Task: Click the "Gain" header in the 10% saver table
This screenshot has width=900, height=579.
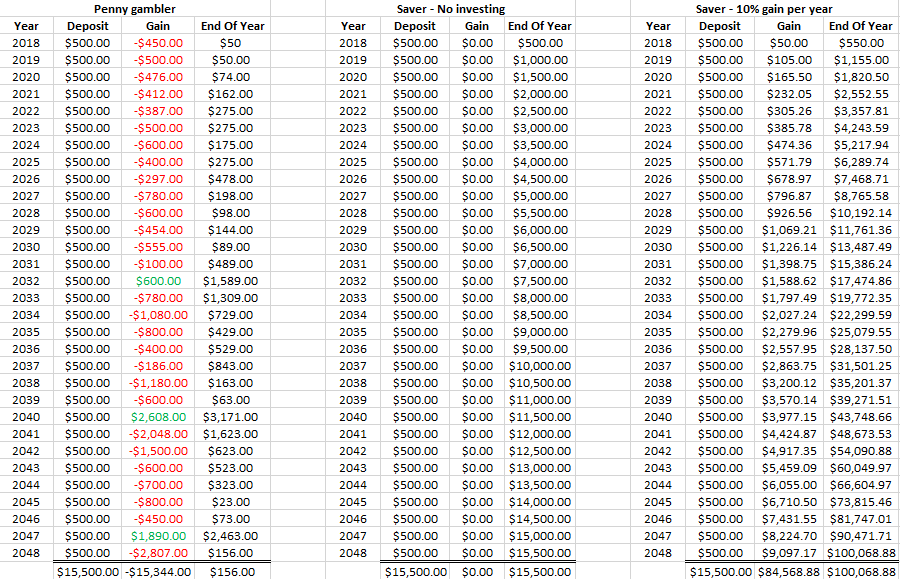Action: point(789,26)
